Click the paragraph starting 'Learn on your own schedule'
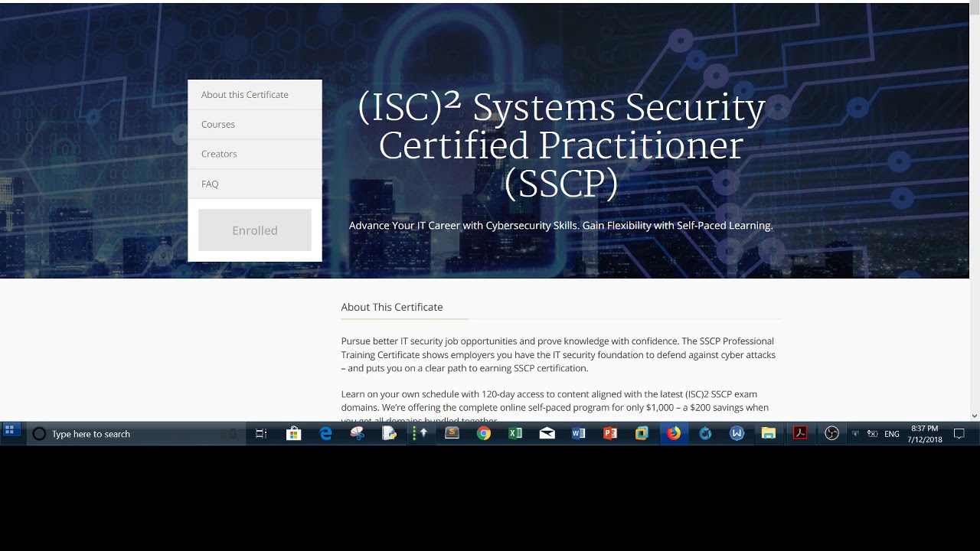This screenshot has height=551, width=980. tap(556, 407)
